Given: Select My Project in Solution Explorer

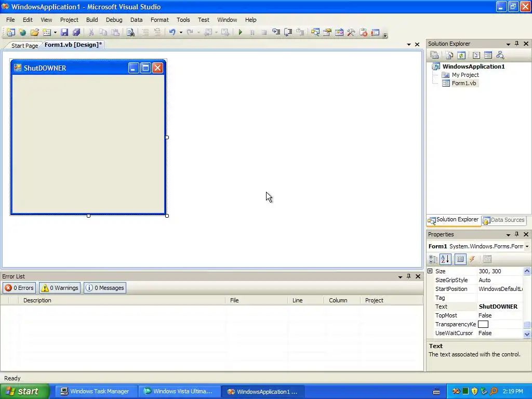Looking at the screenshot, I should pyautogui.click(x=465, y=75).
